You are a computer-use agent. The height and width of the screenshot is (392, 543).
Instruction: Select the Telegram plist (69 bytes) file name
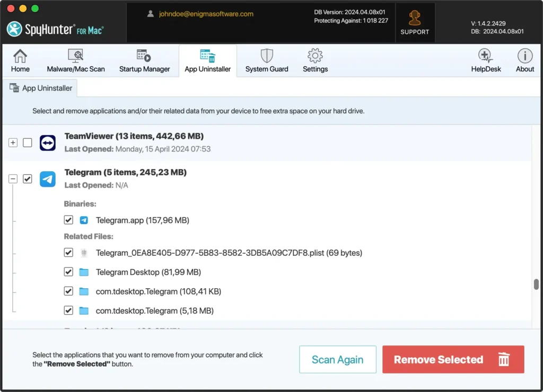tap(229, 253)
